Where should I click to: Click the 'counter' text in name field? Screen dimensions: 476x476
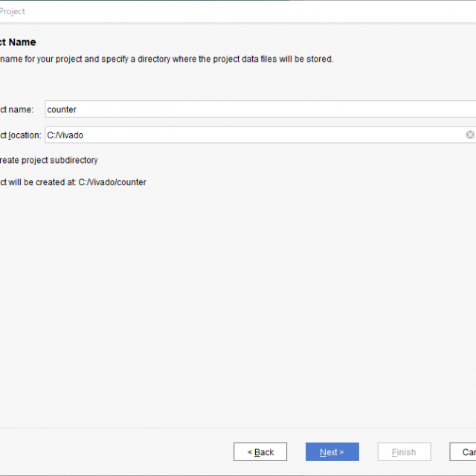pos(62,109)
